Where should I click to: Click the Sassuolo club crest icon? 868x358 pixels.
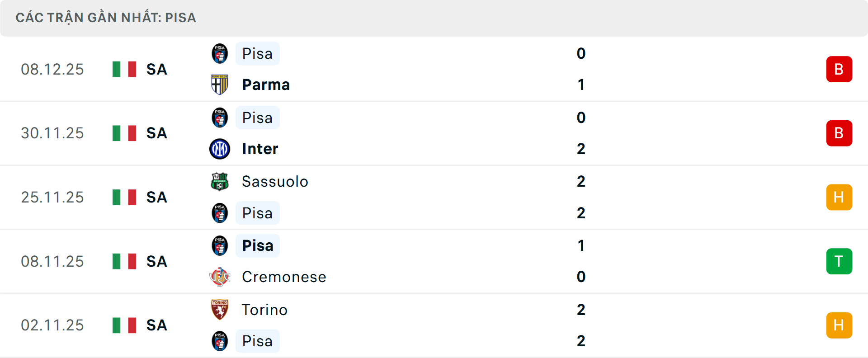(220, 181)
